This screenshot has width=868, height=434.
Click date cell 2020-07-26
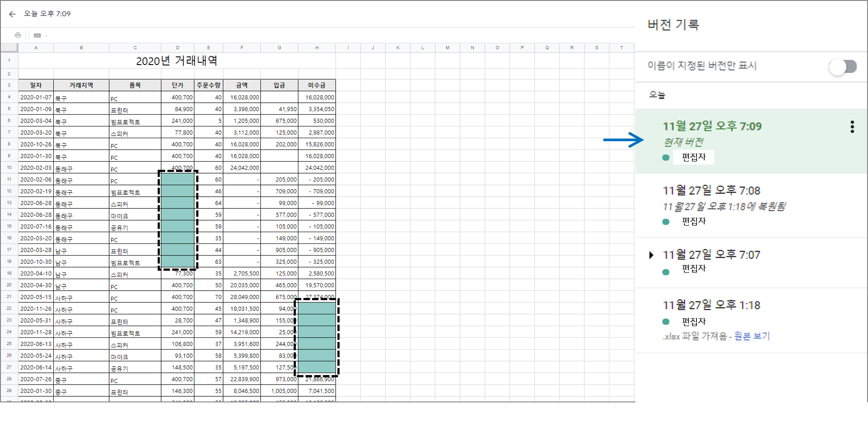tap(36, 379)
